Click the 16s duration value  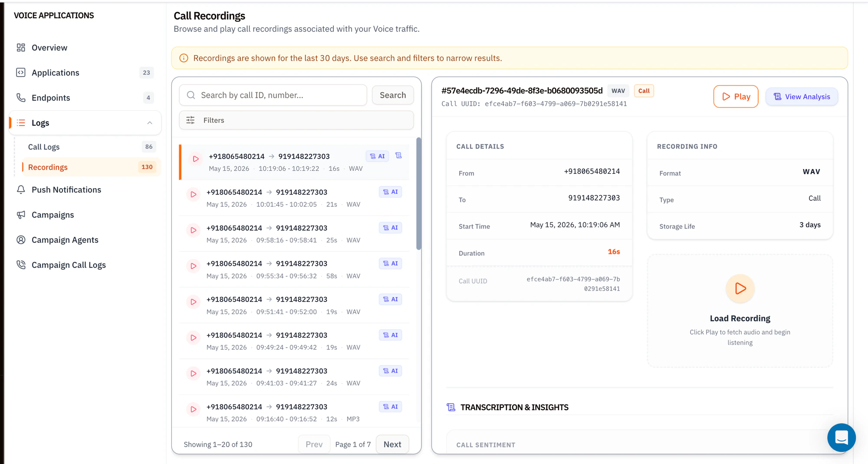tap(614, 252)
